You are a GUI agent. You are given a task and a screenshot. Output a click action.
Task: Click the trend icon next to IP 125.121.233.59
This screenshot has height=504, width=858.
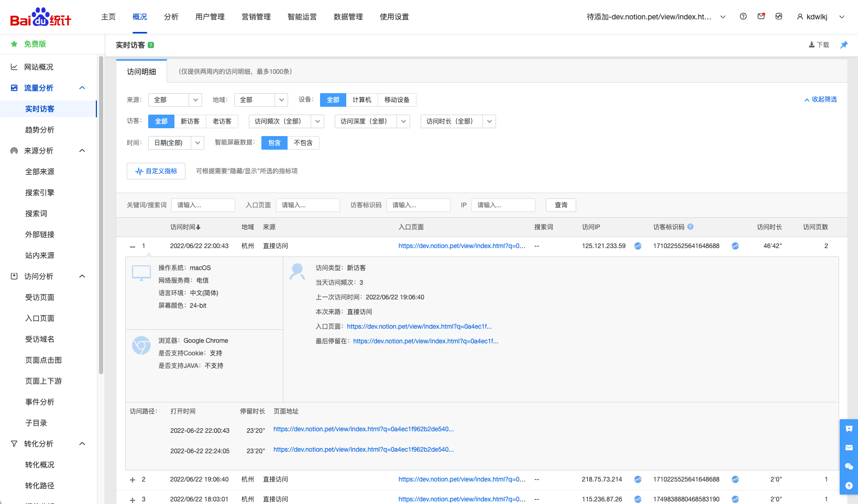pos(638,246)
